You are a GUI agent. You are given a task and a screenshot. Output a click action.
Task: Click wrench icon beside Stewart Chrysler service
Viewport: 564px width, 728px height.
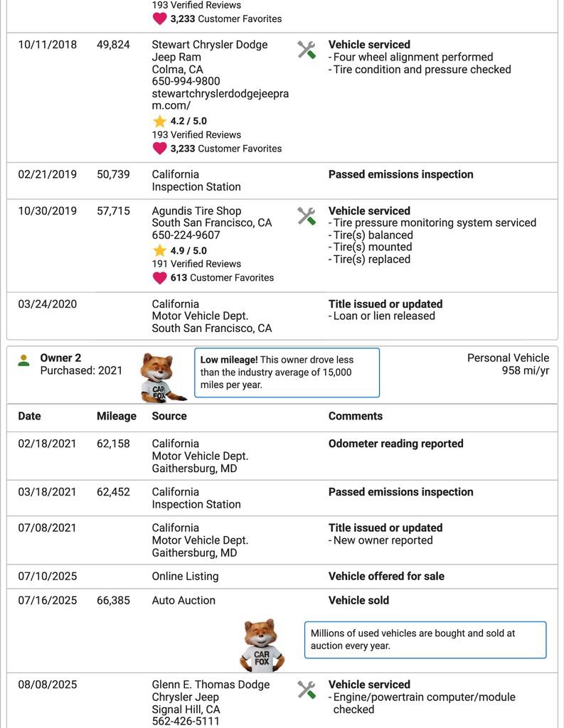307,50
